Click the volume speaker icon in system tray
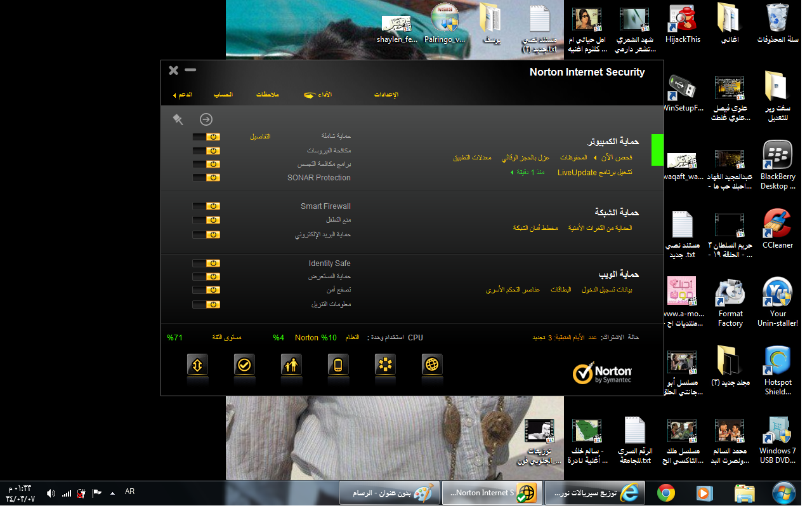 point(50,493)
